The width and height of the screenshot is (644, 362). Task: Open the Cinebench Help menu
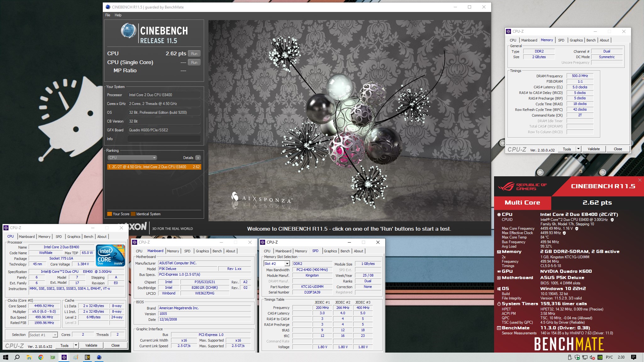coord(118,15)
